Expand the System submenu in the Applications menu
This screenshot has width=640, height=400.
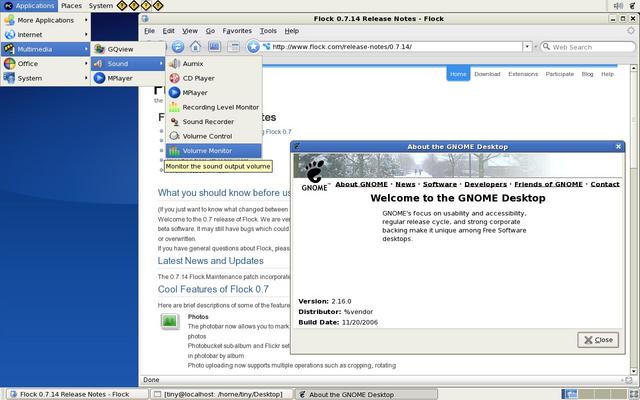click(45, 78)
